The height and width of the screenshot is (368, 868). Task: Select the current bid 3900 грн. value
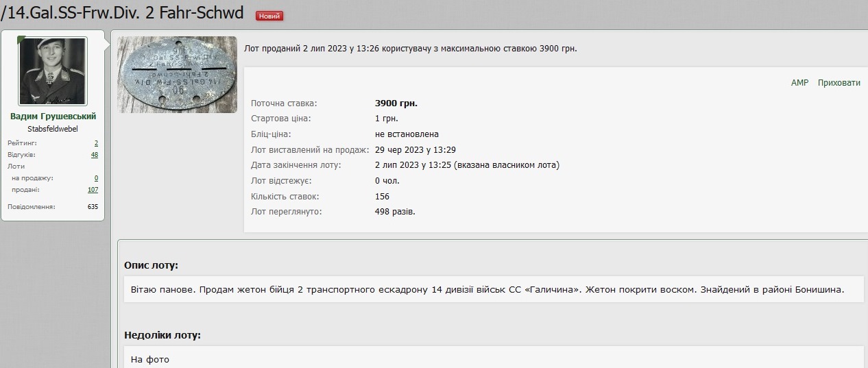[x=396, y=103]
